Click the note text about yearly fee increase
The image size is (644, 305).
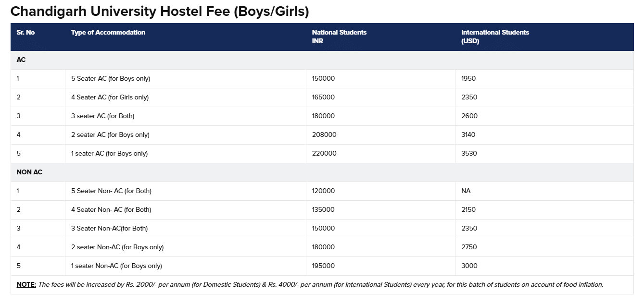pyautogui.click(x=321, y=284)
